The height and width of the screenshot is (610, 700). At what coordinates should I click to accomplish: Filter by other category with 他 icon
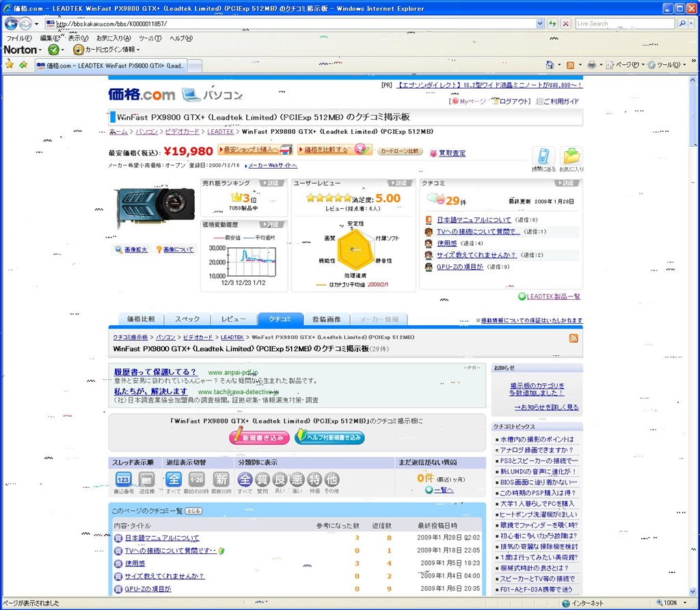click(332, 480)
